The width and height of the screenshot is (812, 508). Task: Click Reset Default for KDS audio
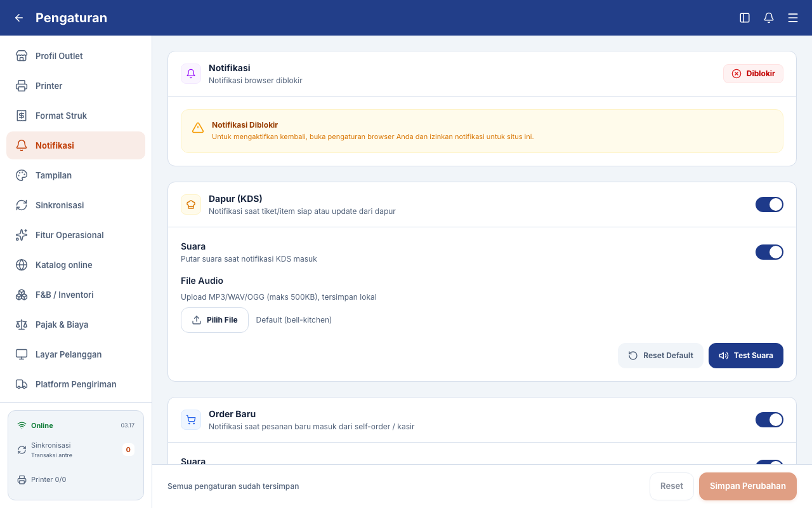tap(660, 356)
